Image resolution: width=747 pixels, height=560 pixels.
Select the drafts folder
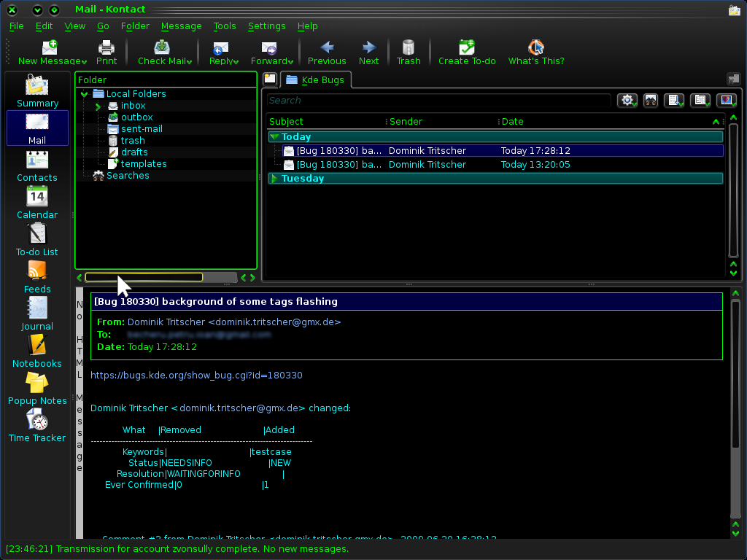click(134, 152)
